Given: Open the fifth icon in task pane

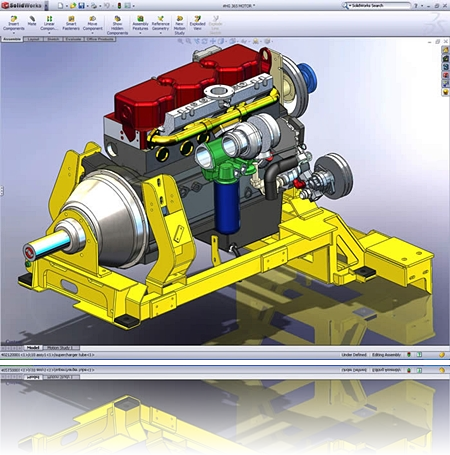Looking at the screenshot, I should [446, 84].
